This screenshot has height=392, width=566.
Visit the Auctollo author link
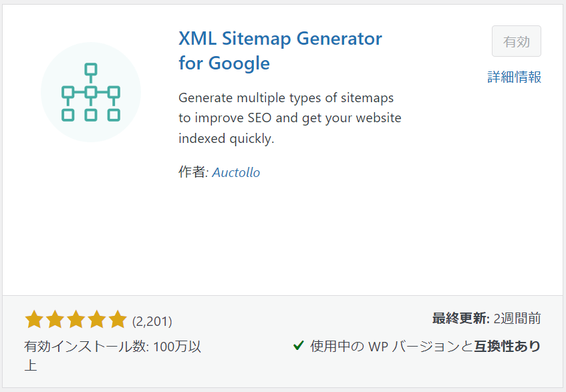click(236, 172)
